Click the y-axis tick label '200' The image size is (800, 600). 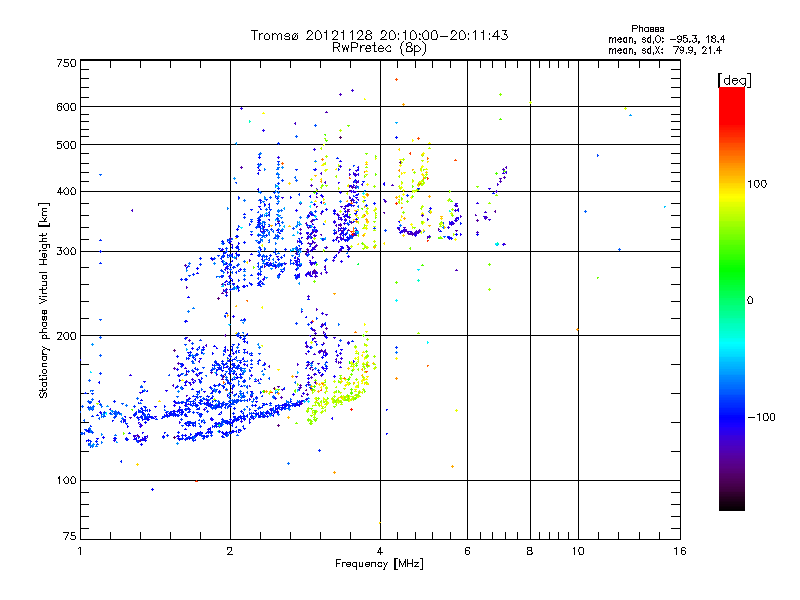[66, 336]
